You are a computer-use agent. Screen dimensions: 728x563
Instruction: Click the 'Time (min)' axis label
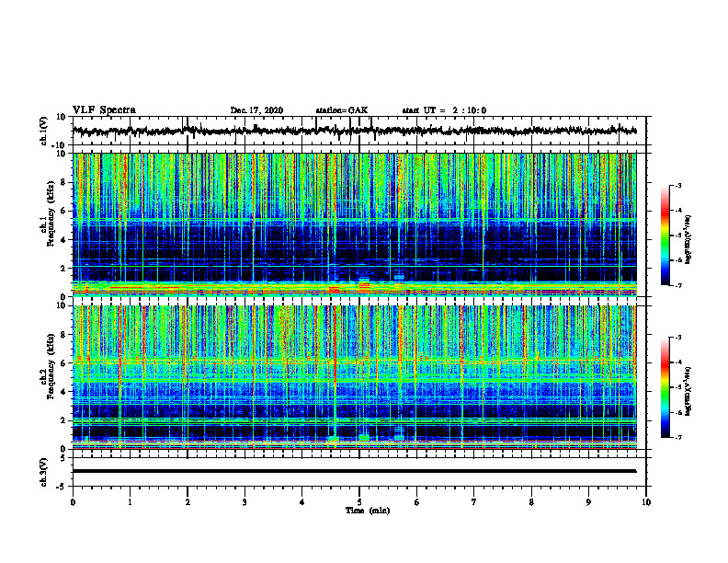click(368, 511)
